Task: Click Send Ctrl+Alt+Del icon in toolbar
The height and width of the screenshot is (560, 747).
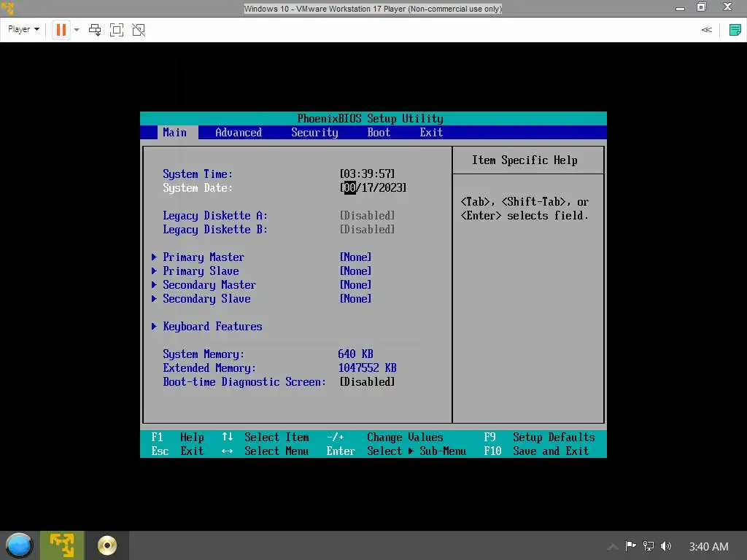Action: 95,30
